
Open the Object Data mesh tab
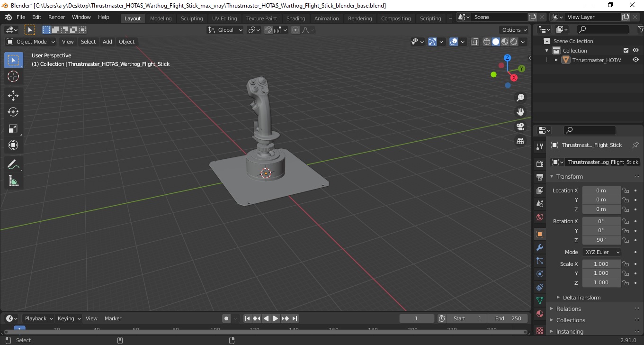pos(539,300)
